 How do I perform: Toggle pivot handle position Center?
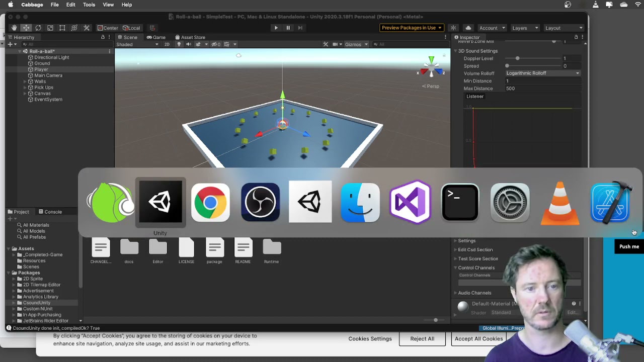(x=108, y=28)
